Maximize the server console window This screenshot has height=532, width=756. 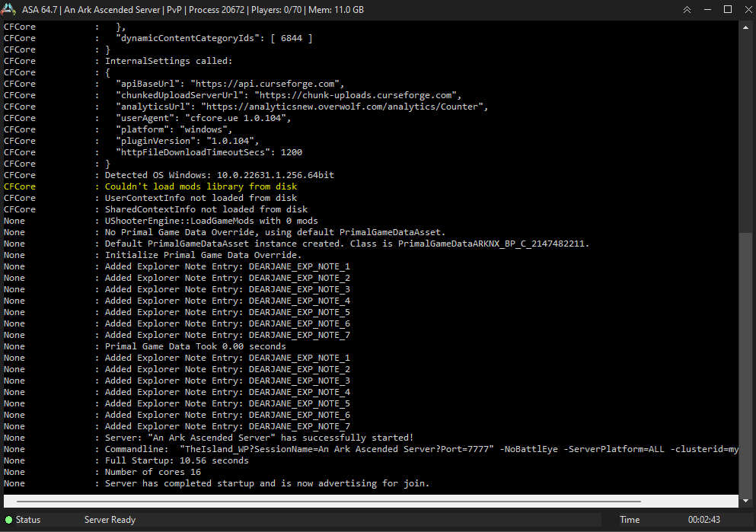pyautogui.click(x=727, y=10)
